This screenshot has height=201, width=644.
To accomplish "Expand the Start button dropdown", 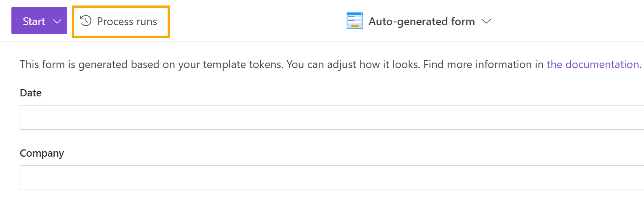I will [57, 21].
